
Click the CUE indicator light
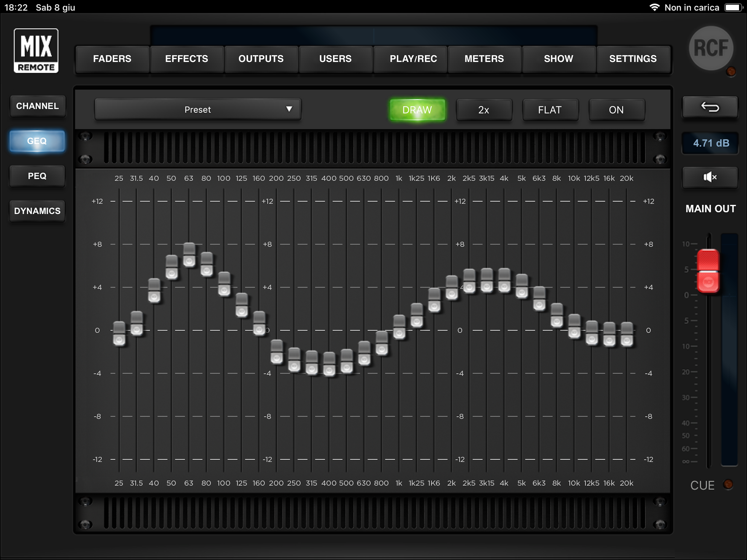(x=728, y=484)
